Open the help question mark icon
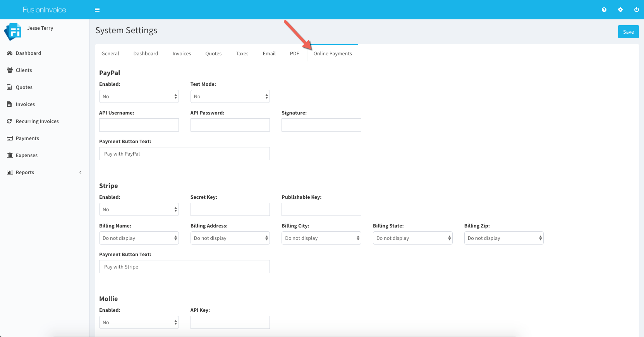 604,10
